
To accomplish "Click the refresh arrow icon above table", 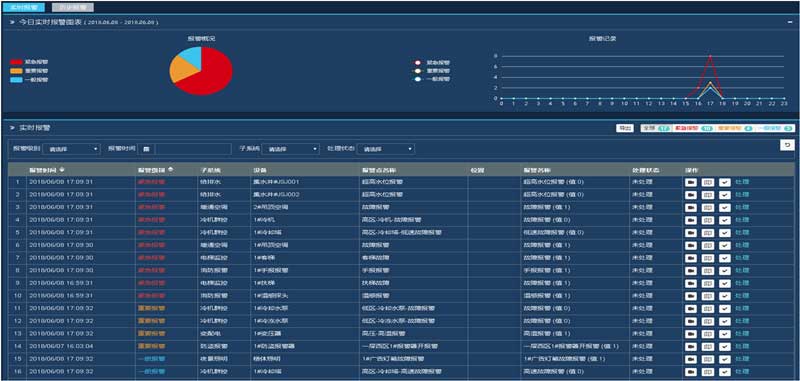I will (787, 146).
